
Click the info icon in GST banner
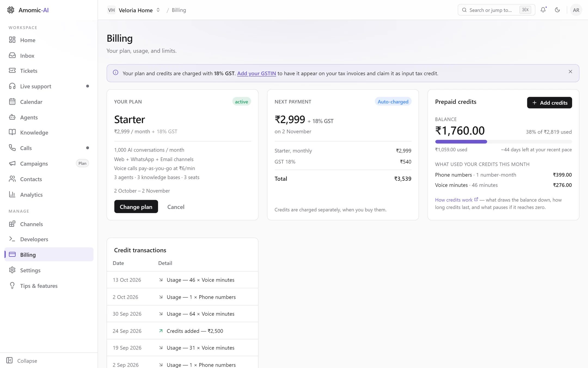coord(116,73)
